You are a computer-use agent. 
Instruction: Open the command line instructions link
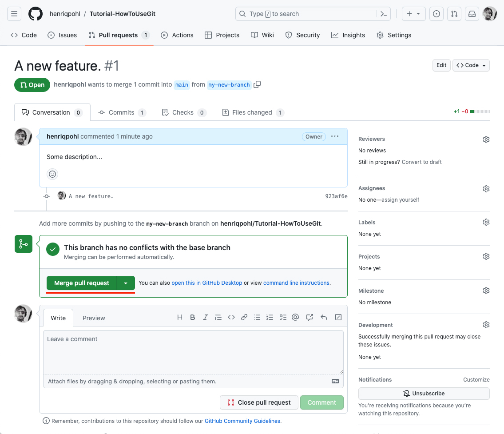pyautogui.click(x=296, y=283)
